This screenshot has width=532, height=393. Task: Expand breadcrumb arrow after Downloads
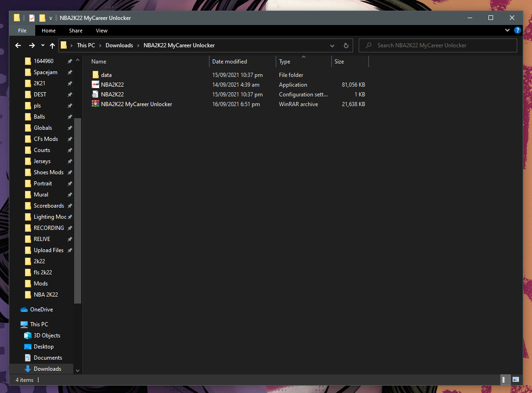[x=138, y=45]
